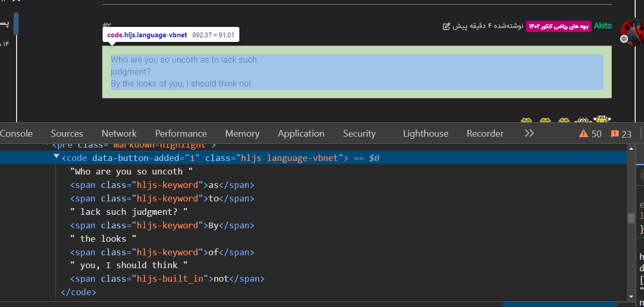Viewport: 644px width, 307px height.
Task: Select the Memory tab
Action: [x=242, y=134]
